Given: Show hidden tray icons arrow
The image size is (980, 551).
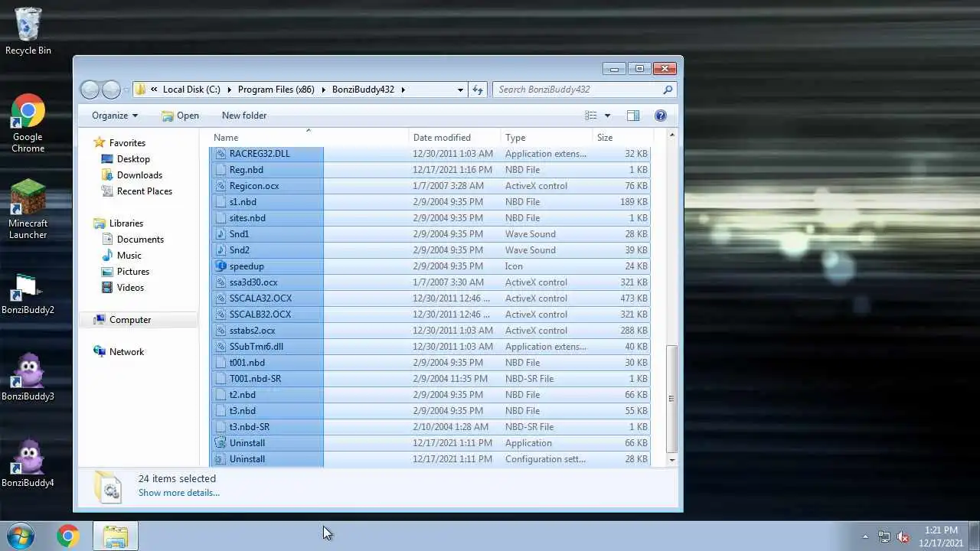Looking at the screenshot, I should click(865, 537).
